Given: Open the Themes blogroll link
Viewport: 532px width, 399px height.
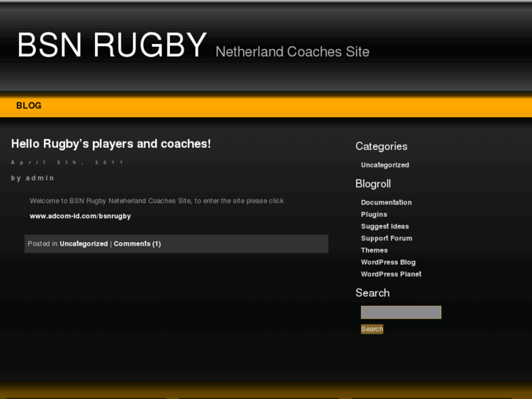Looking at the screenshot, I should click(x=374, y=250).
